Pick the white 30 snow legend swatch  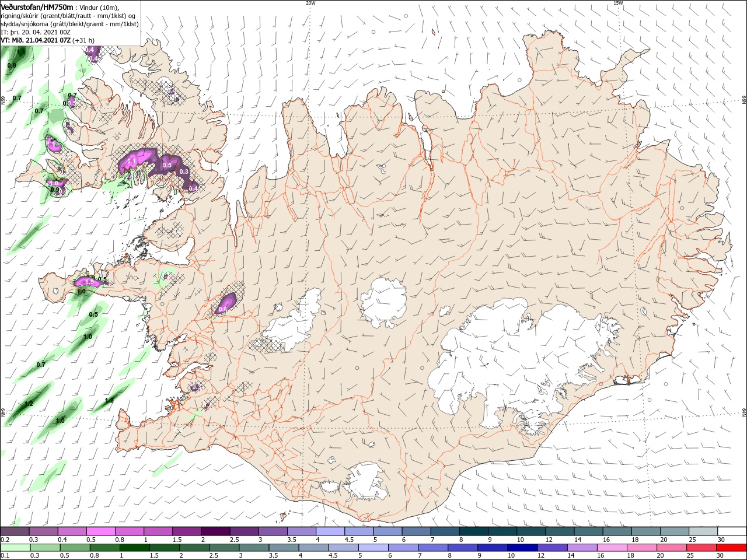coord(732,531)
